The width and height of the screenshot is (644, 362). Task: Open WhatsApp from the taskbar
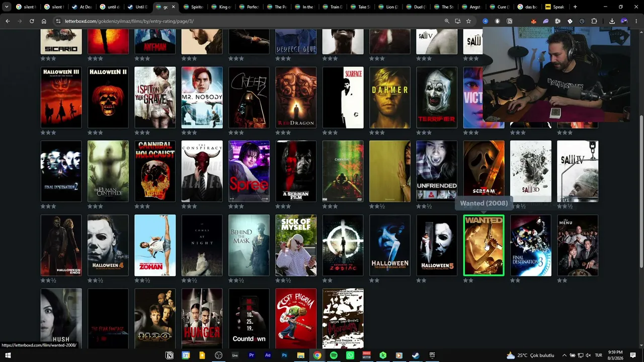(x=350, y=355)
